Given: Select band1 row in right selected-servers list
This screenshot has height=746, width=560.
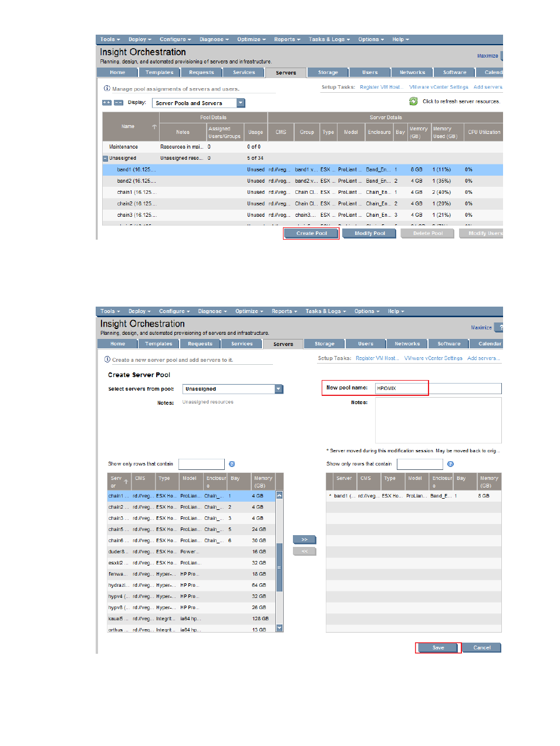Looking at the screenshot, I should [414, 496].
